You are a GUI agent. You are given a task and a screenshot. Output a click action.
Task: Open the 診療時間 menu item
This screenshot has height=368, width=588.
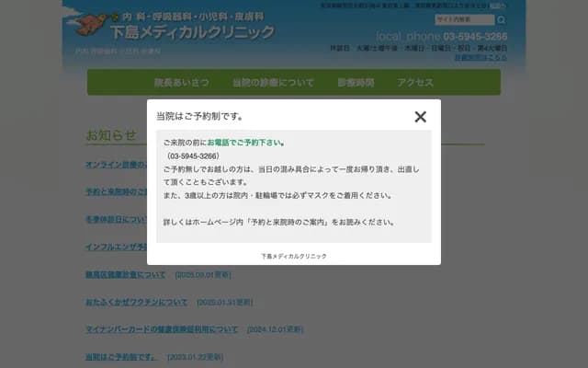[x=356, y=82]
